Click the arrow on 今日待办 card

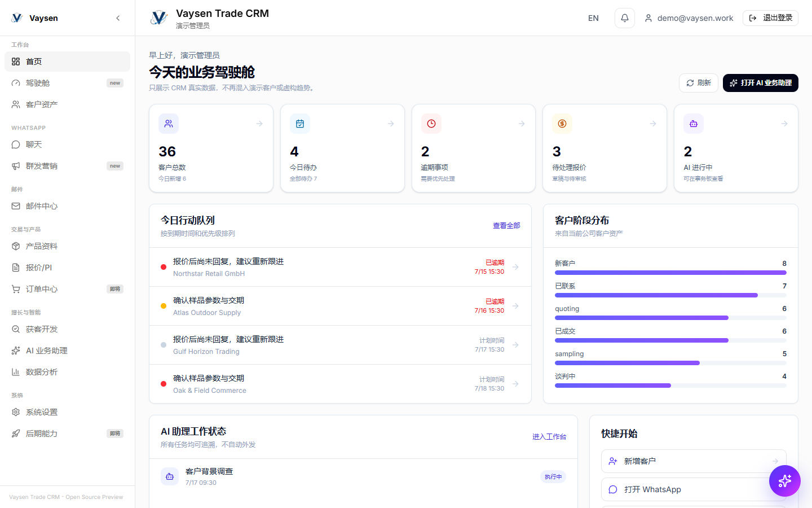coord(391,124)
